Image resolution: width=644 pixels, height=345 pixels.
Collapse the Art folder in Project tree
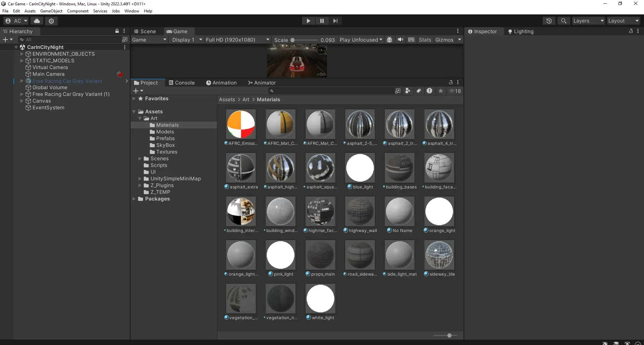[x=140, y=118]
